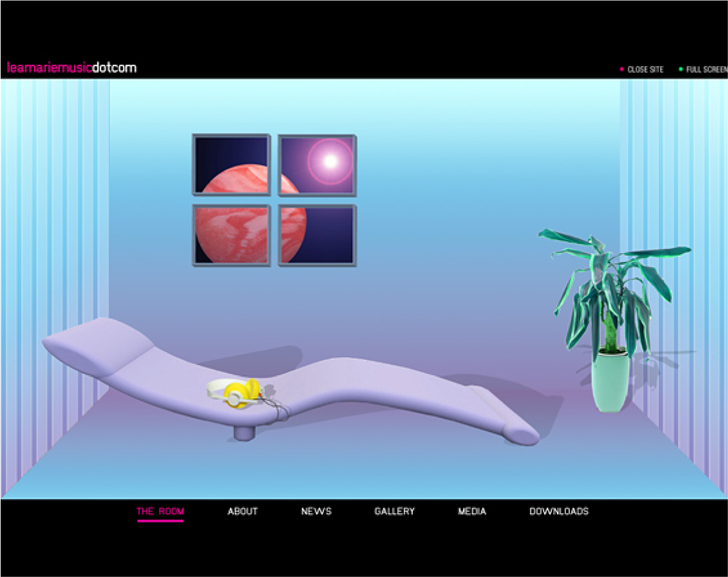728x577 pixels.
Task: Switch to Full Screen mode
Action: point(706,69)
